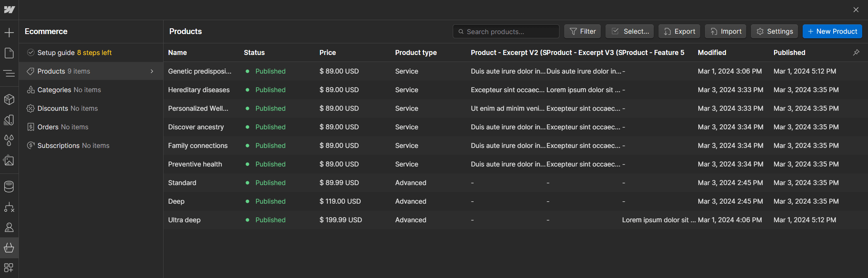
Task: Click the Products tag icon in sidebar
Action: 31,71
